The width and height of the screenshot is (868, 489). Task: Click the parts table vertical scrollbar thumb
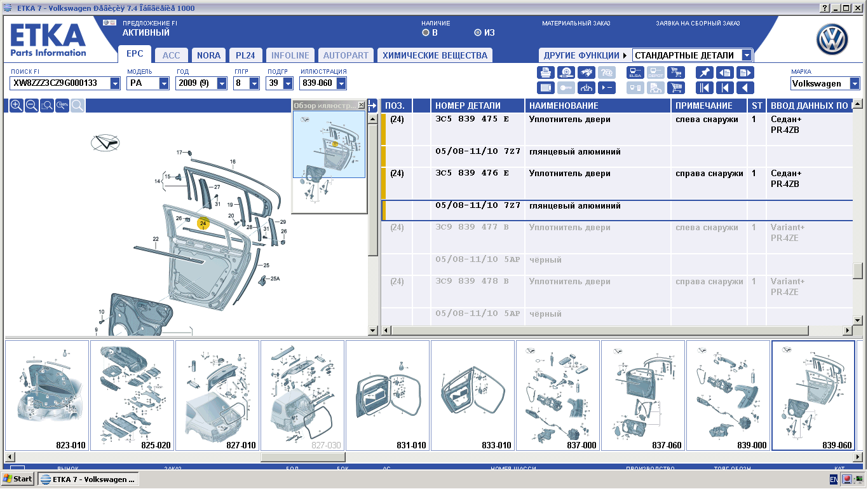click(858, 270)
